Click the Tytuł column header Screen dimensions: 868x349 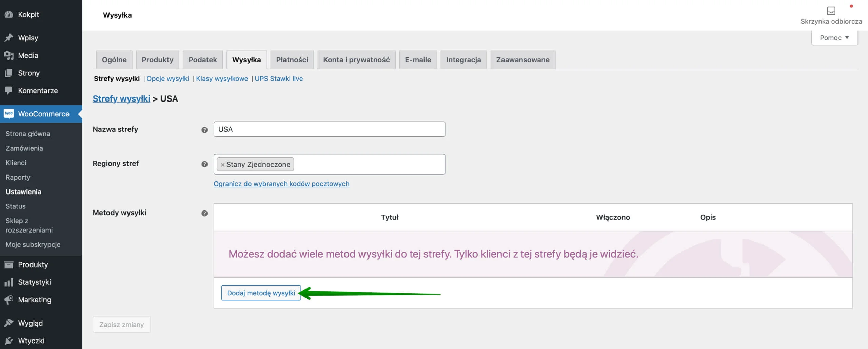[x=390, y=217]
